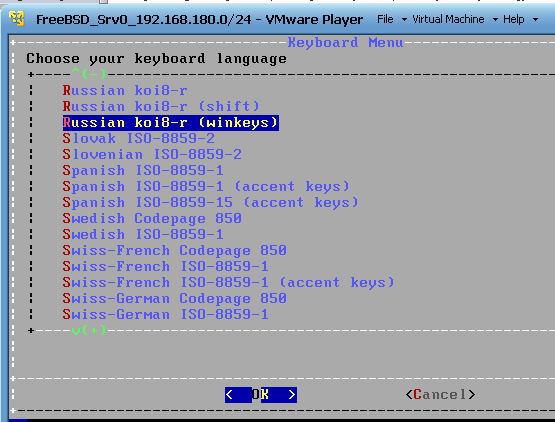The width and height of the screenshot is (555, 422).
Task: Expand the Virtual Machine dropdown arrow
Action: [x=495, y=20]
